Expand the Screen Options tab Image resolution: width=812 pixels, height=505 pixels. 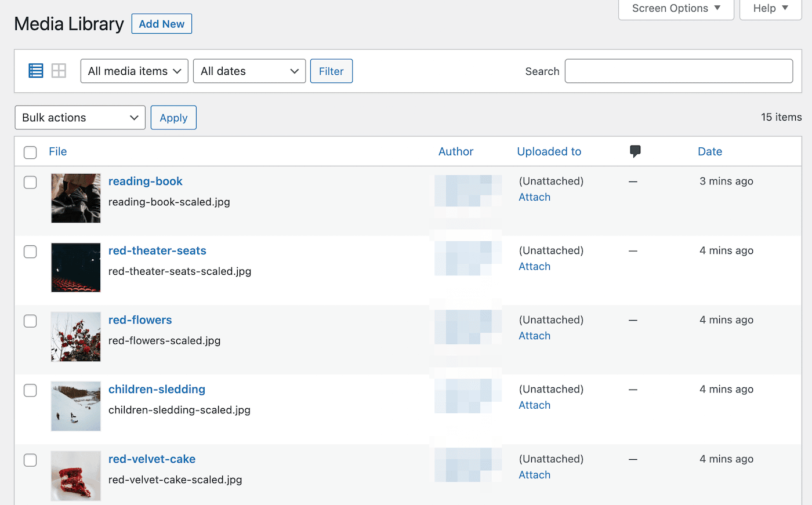click(x=676, y=9)
